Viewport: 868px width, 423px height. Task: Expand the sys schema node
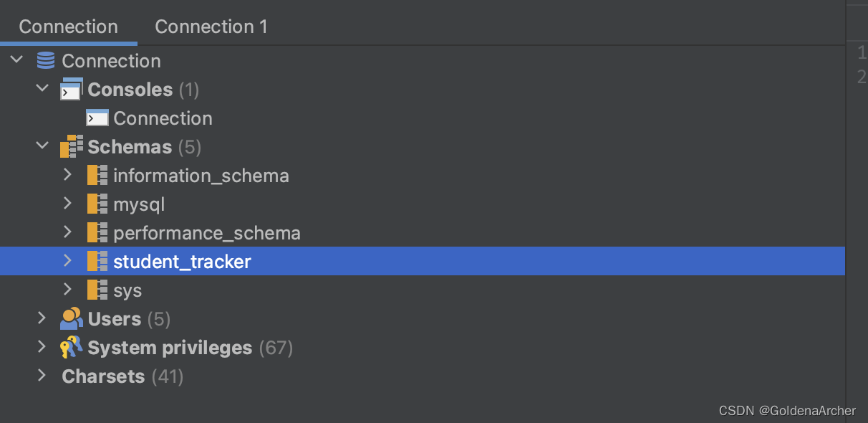click(67, 290)
